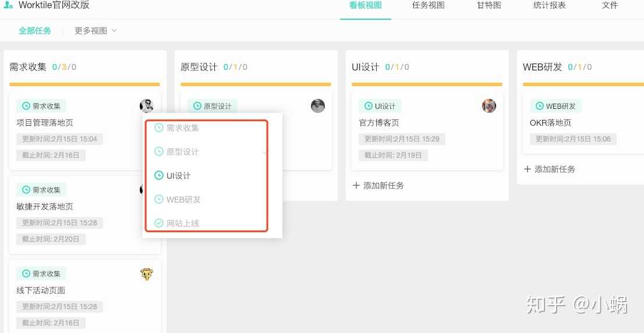Screen dimensions: 644x333
Task: Click the 0/3/0 counter of 需求收集 column
Action: [64, 67]
